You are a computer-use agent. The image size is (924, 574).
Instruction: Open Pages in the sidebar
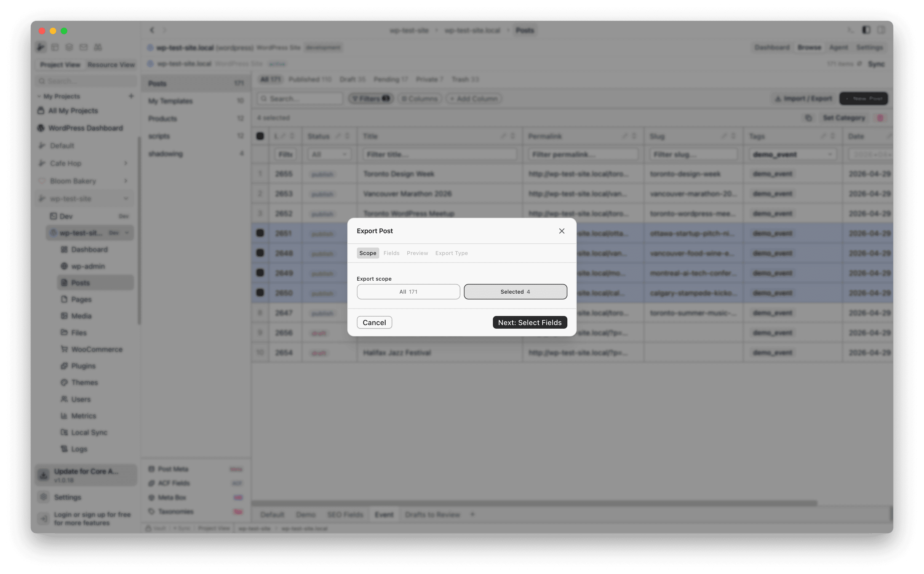click(81, 299)
